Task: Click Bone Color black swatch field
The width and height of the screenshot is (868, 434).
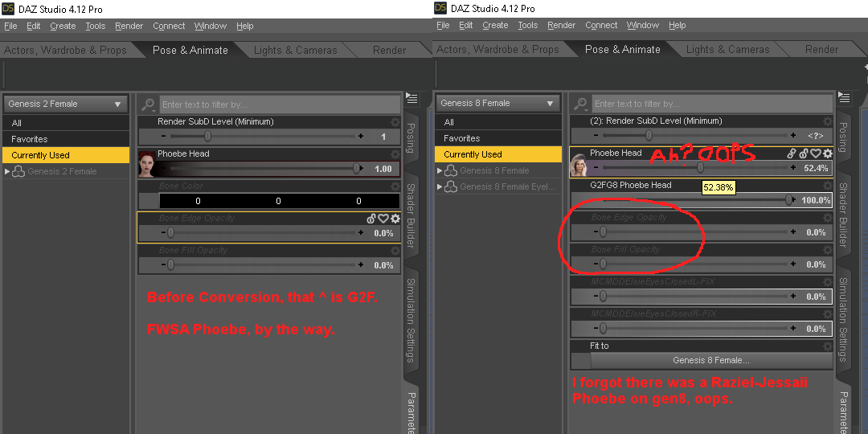Action: tap(279, 201)
